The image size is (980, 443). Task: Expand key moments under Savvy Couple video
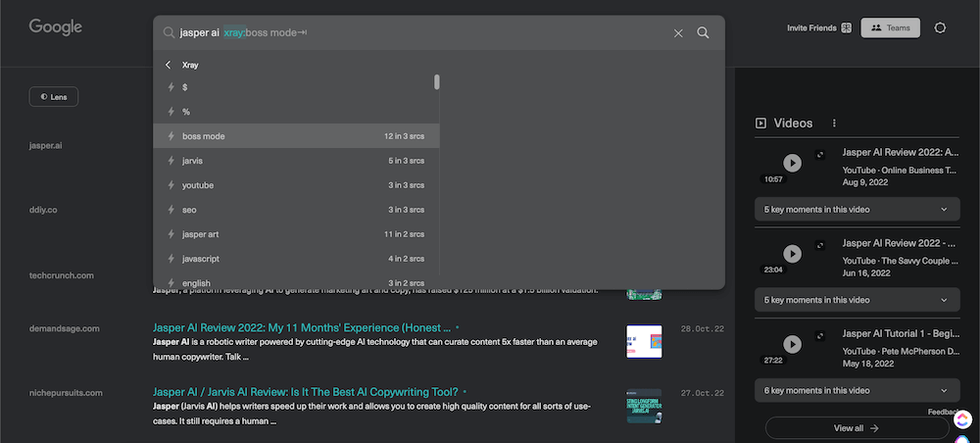tap(857, 300)
